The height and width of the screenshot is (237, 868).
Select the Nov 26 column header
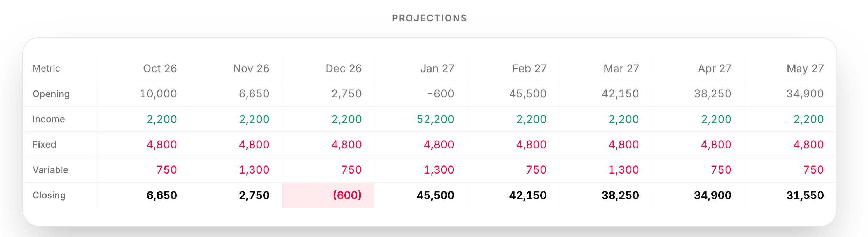[251, 68]
